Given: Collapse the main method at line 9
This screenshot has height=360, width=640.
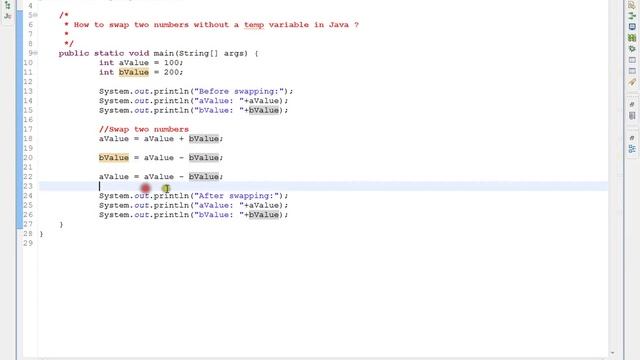Looking at the screenshot, I should tap(36, 53).
